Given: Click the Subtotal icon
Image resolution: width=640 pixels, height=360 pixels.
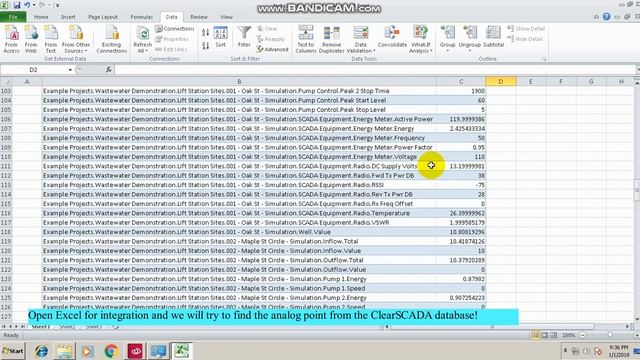Looking at the screenshot, I should 493,37.
